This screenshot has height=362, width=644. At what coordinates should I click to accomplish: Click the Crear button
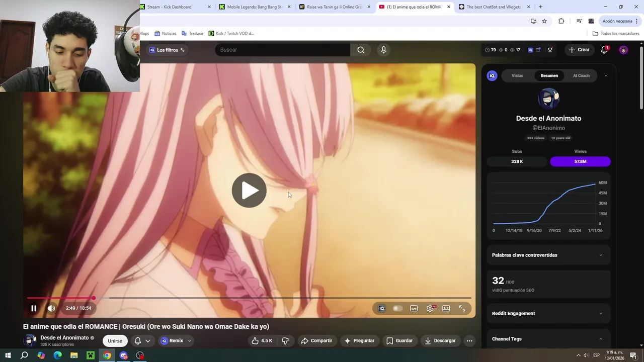pyautogui.click(x=579, y=50)
